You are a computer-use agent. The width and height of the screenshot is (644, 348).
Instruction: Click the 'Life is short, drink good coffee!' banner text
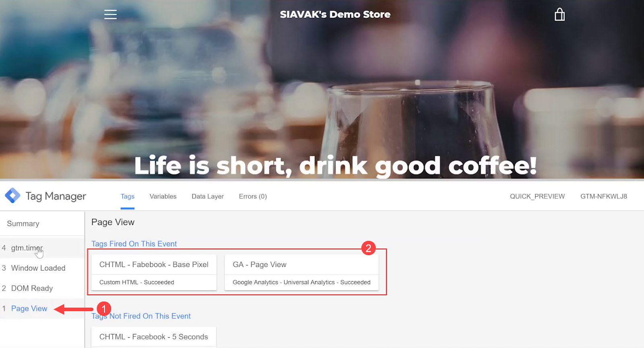335,166
